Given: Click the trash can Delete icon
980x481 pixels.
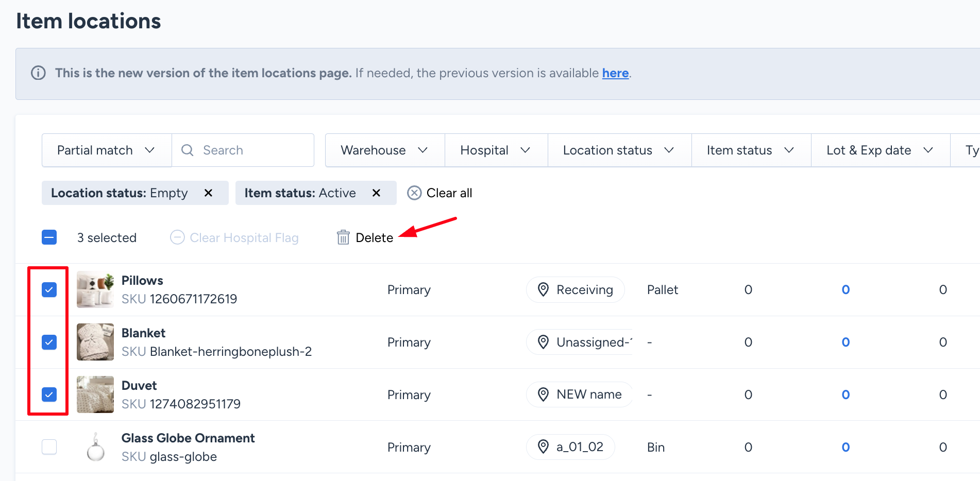Looking at the screenshot, I should pyautogui.click(x=343, y=237).
